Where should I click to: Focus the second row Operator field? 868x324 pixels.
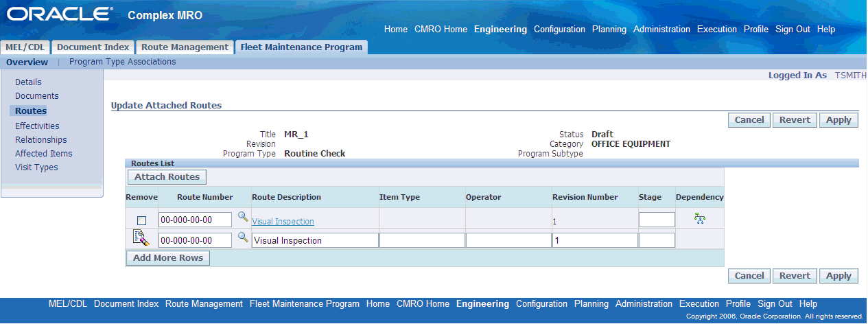(x=508, y=240)
